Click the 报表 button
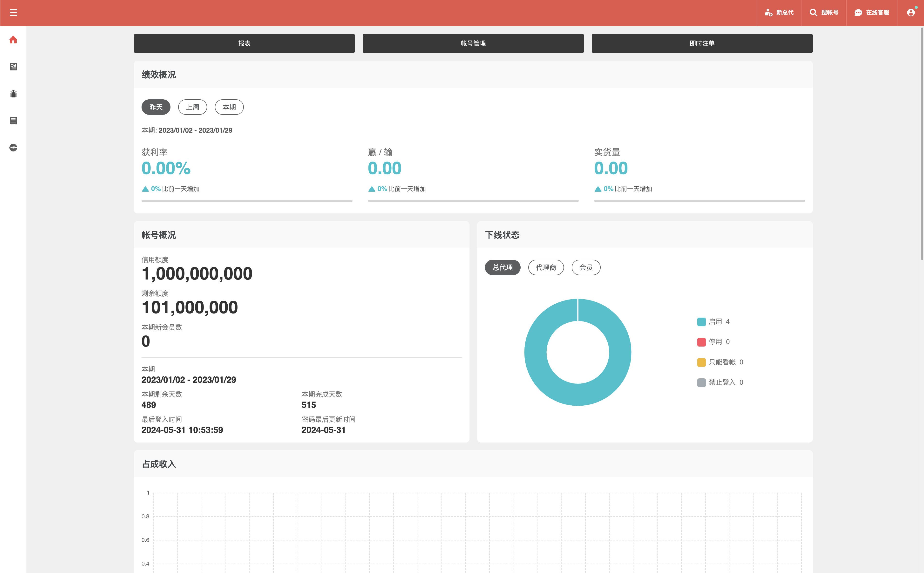 (244, 43)
